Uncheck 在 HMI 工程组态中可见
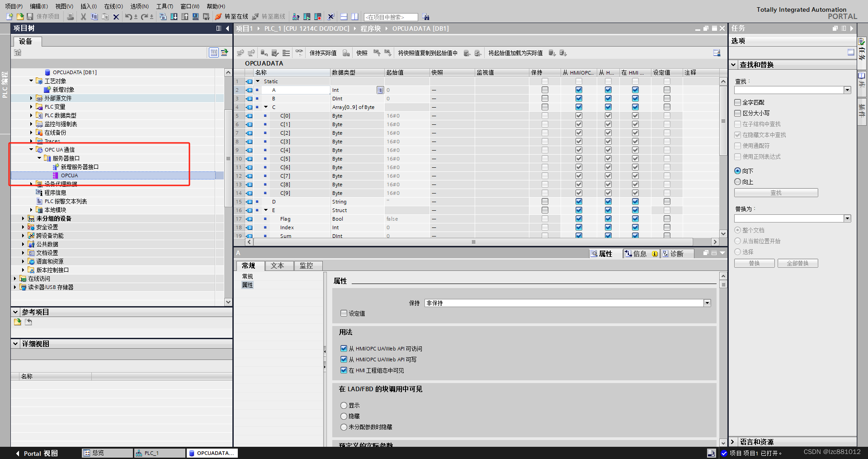This screenshot has height=459, width=868. click(344, 370)
